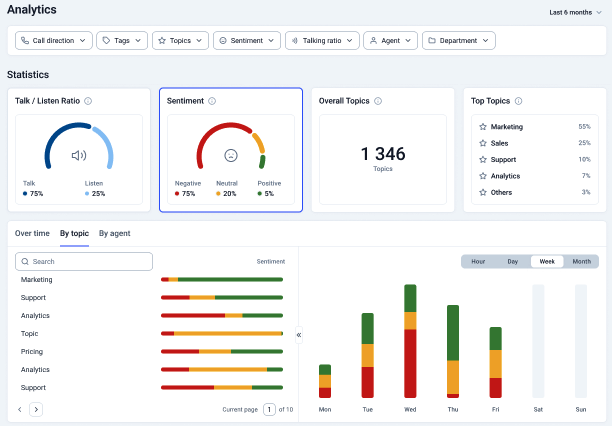Switch chart granularity to Hour
The image size is (612, 426).
pyautogui.click(x=478, y=261)
